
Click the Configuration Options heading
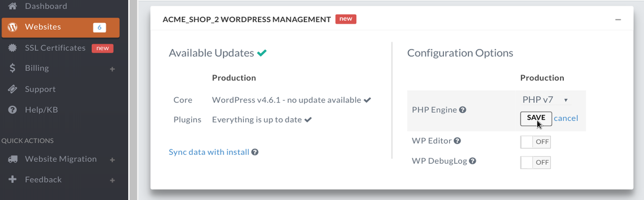point(460,53)
